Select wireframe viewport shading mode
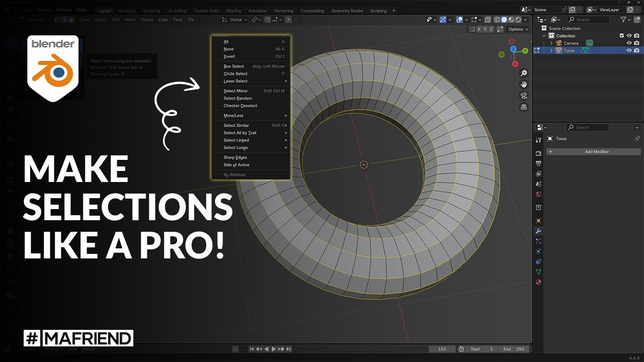 (497, 20)
